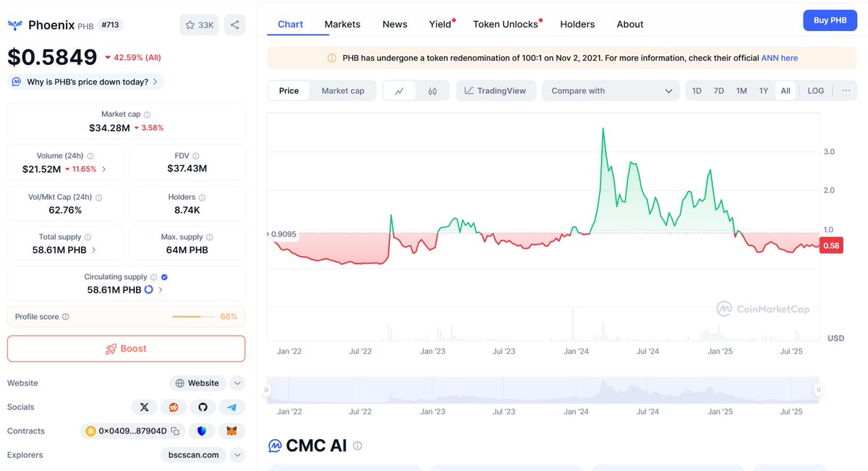Click the Market cap info icon

(148, 114)
